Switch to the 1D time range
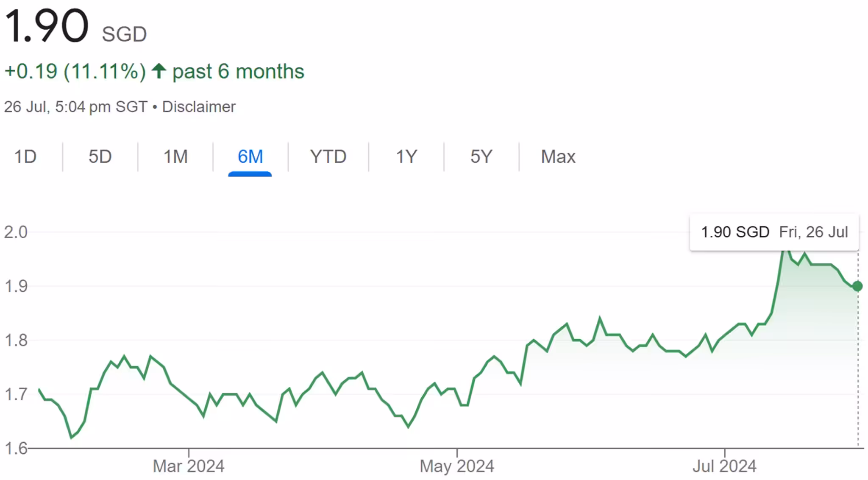 point(25,157)
